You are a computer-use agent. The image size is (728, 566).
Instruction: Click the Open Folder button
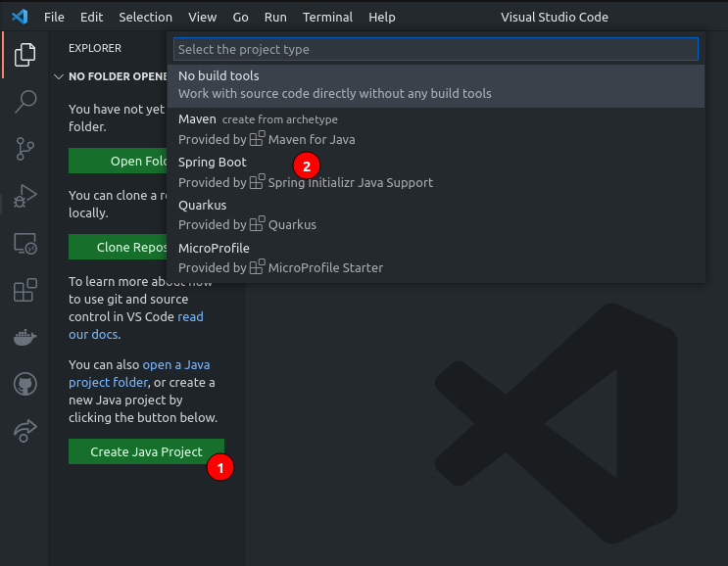[118, 161]
